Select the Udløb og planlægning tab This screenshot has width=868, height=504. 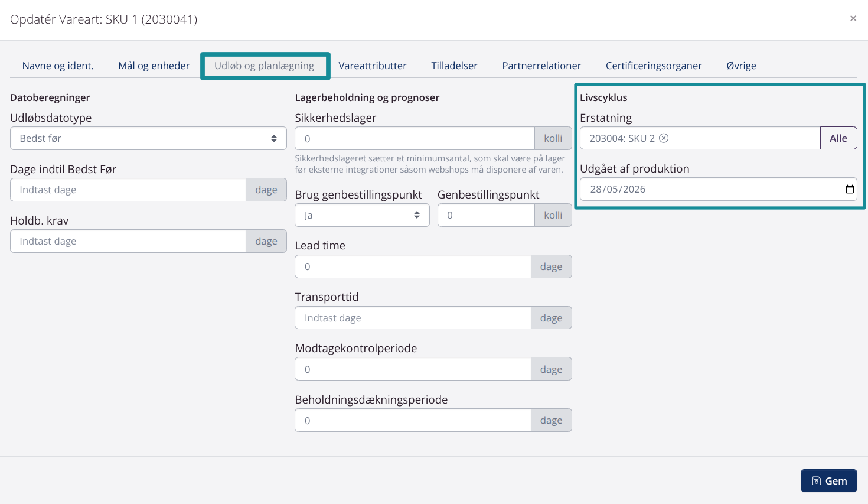click(264, 66)
